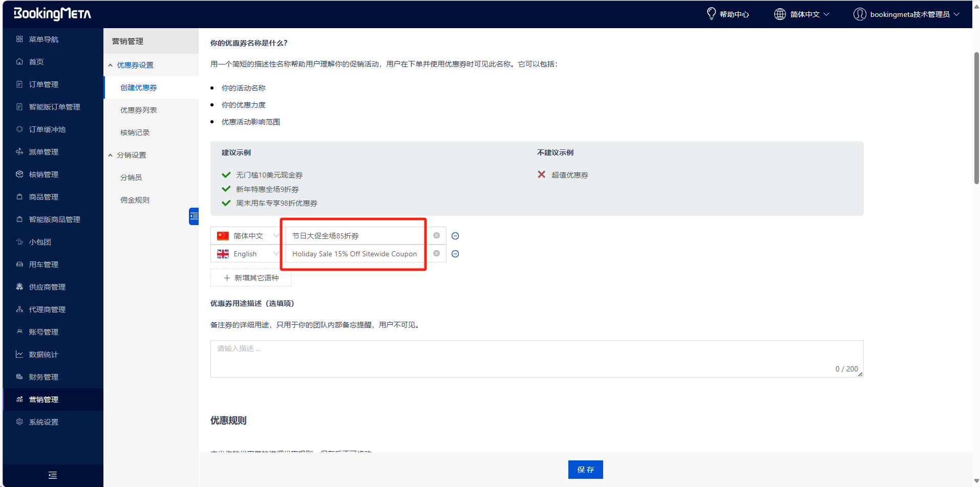This screenshot has height=487, width=980.
Task: Click the remove icon beside Chinese coupon name
Action: [x=455, y=236]
